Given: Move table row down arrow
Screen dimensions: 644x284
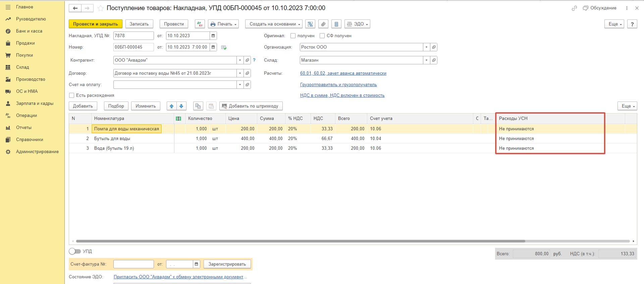Looking at the screenshot, I should point(181,106).
